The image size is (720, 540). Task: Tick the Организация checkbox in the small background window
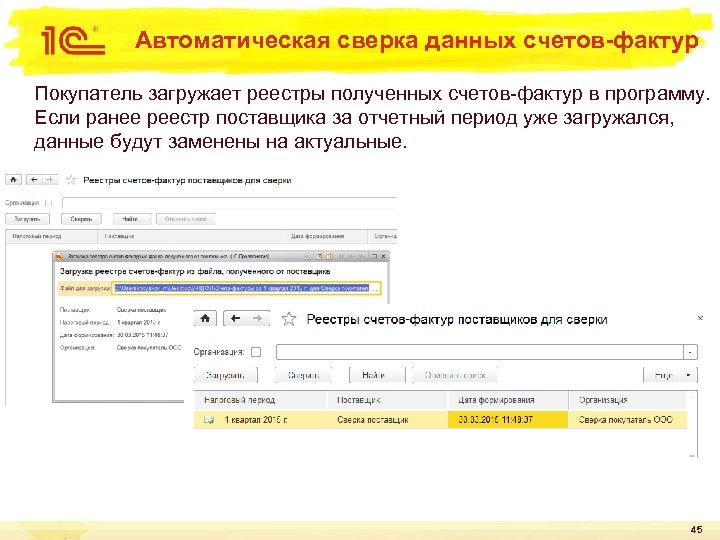48,202
